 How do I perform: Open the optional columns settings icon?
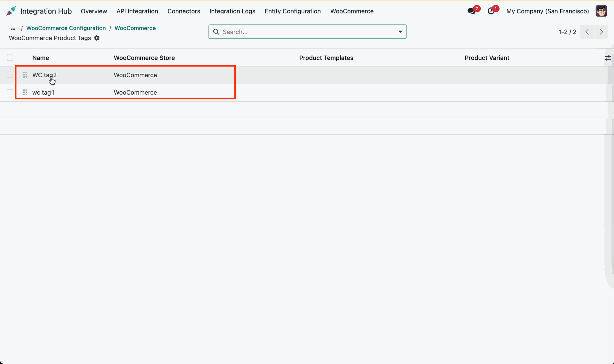(608, 58)
